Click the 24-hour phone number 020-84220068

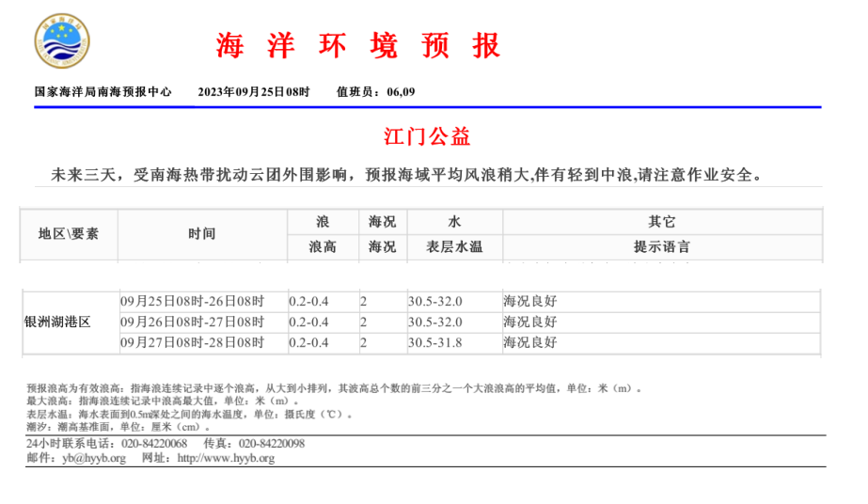tap(153, 444)
